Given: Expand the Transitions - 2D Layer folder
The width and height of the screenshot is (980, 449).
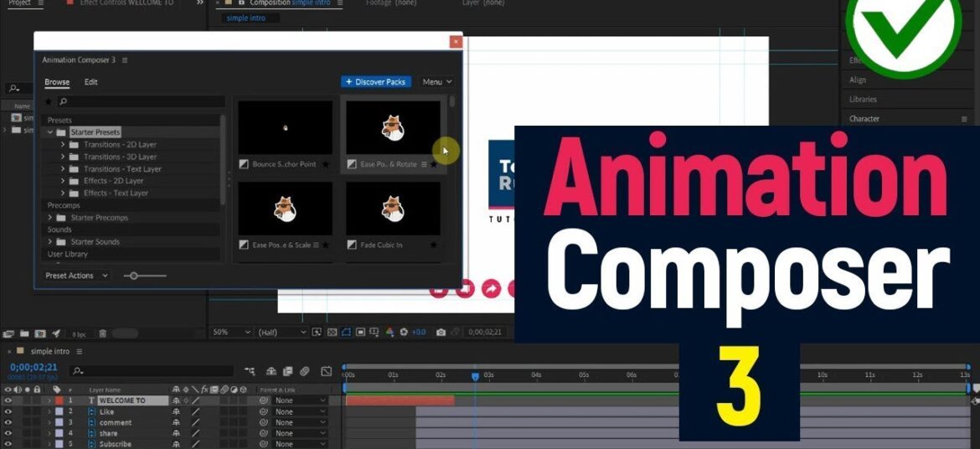Looking at the screenshot, I should [x=63, y=144].
